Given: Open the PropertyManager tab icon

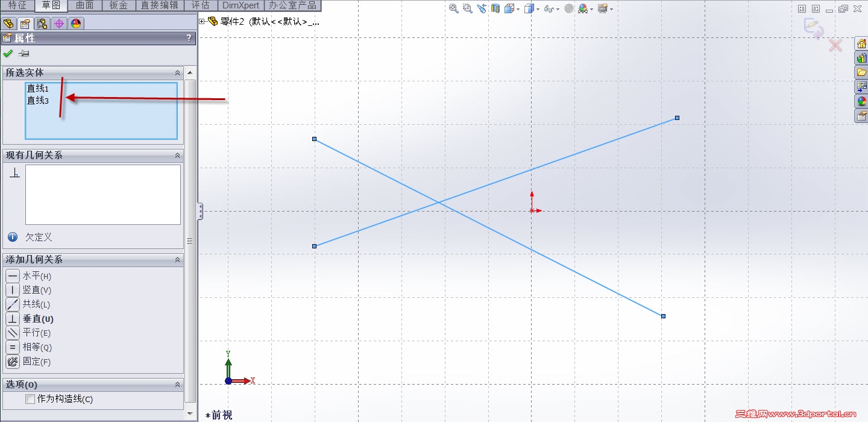Looking at the screenshot, I should [x=25, y=24].
